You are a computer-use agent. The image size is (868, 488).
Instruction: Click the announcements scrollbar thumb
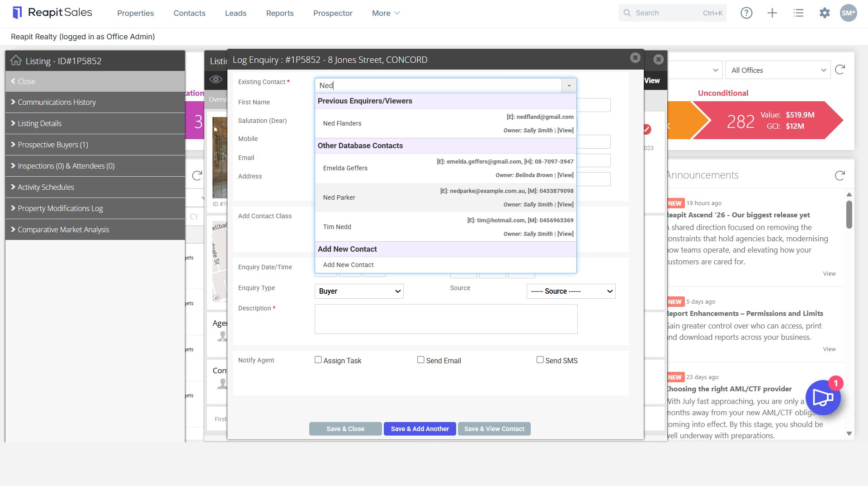click(849, 215)
